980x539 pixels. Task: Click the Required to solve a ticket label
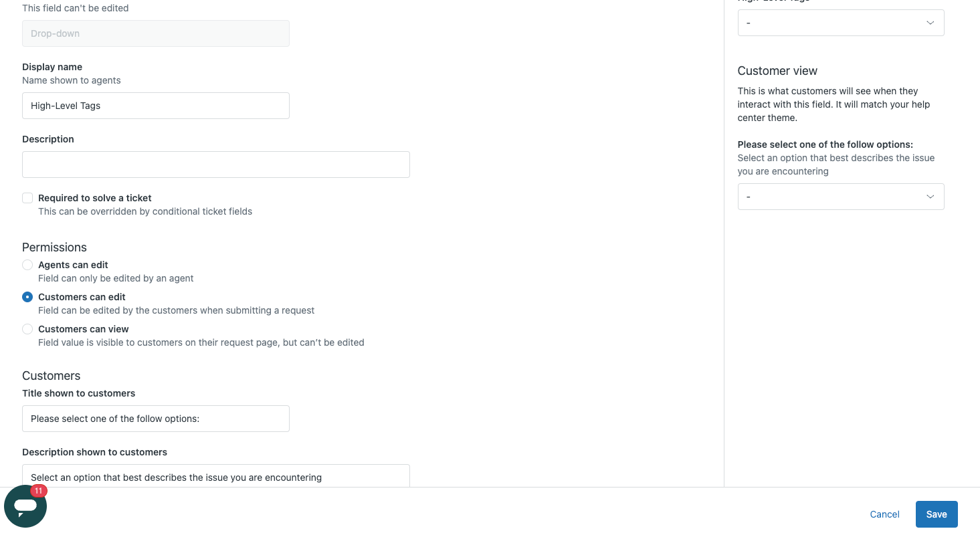(x=95, y=198)
